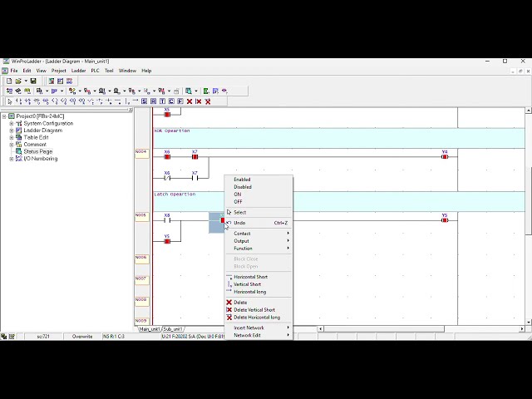Image resolution: width=532 pixels, height=399 pixels.
Task: Click the icon at far left of status bar
Action: point(3,337)
